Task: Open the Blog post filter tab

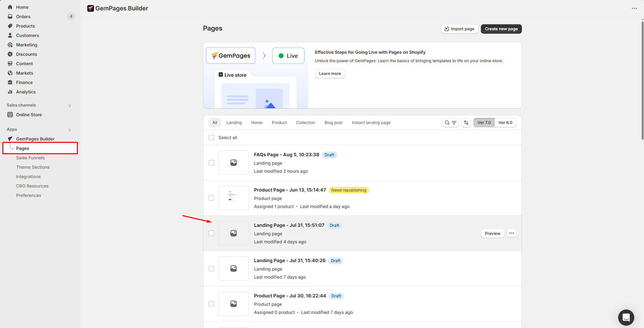Action: click(x=333, y=123)
